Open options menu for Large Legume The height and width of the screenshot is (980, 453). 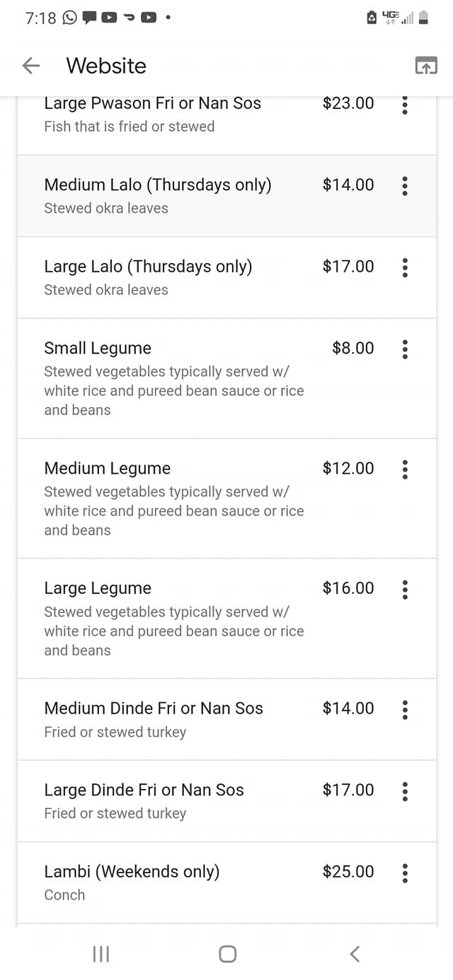tap(405, 589)
